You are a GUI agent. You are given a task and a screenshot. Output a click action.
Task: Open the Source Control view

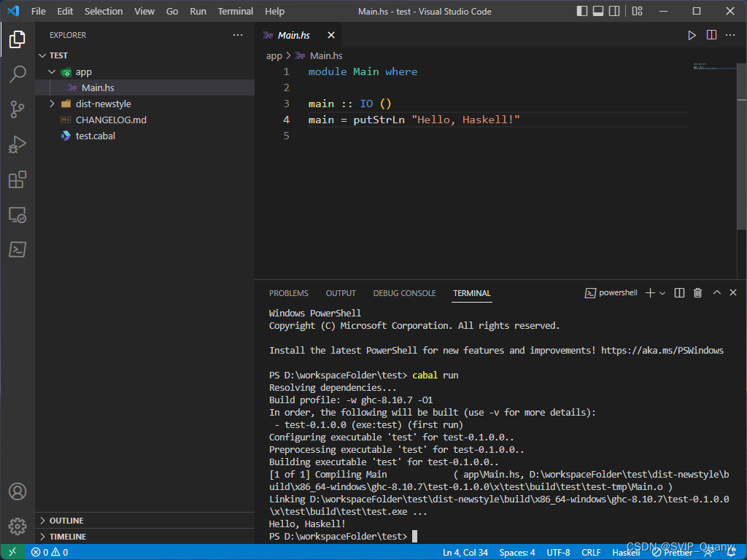coord(18,109)
